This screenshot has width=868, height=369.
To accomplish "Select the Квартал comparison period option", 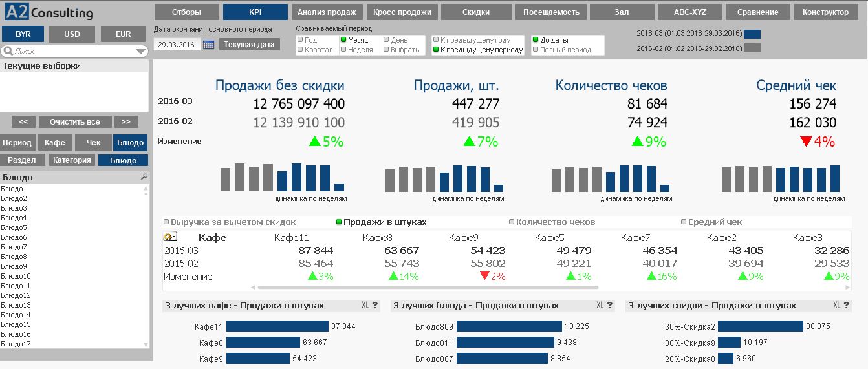I will [x=301, y=50].
